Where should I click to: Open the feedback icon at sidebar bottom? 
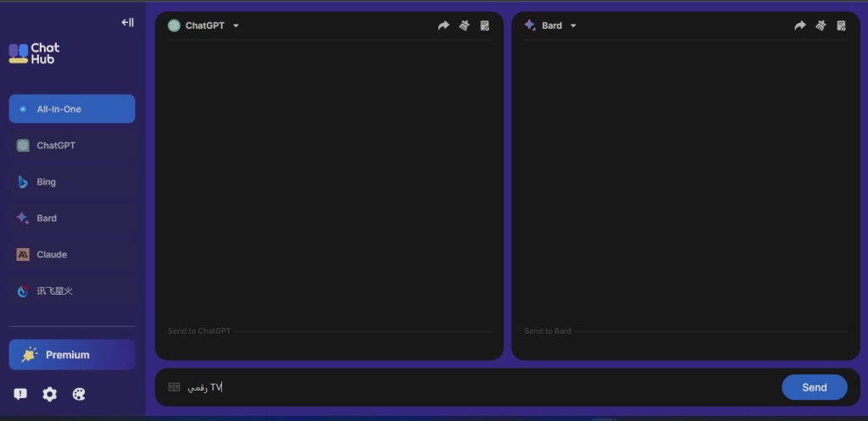click(x=20, y=394)
